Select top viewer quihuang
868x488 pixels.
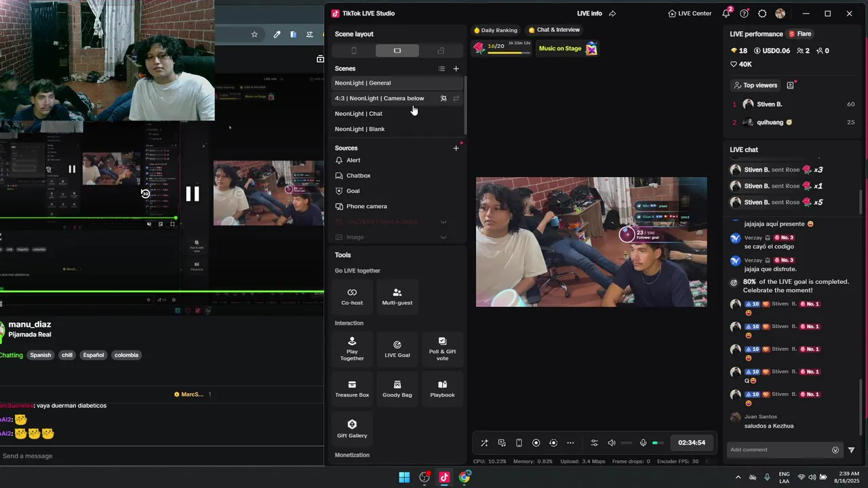pos(793,123)
